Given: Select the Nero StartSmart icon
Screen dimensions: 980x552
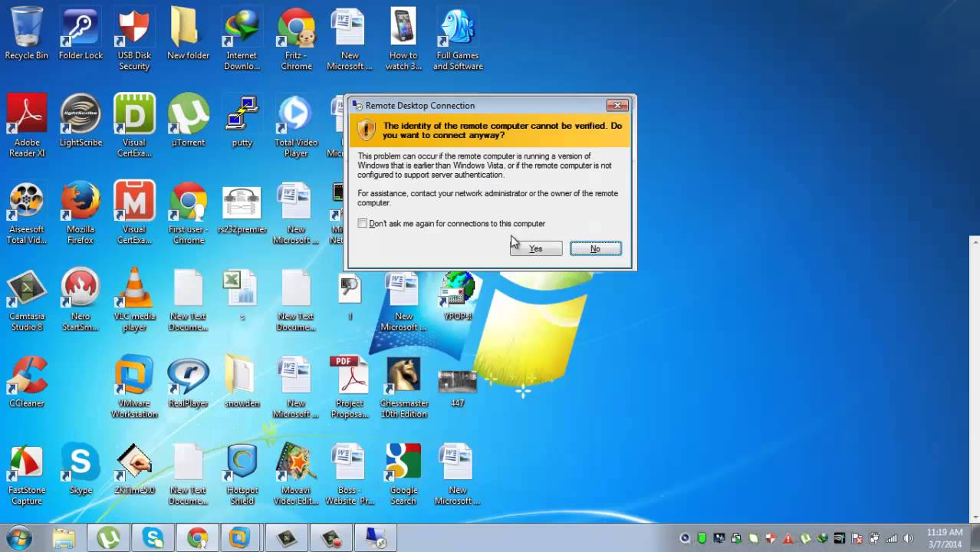Looking at the screenshot, I should click(x=81, y=300).
